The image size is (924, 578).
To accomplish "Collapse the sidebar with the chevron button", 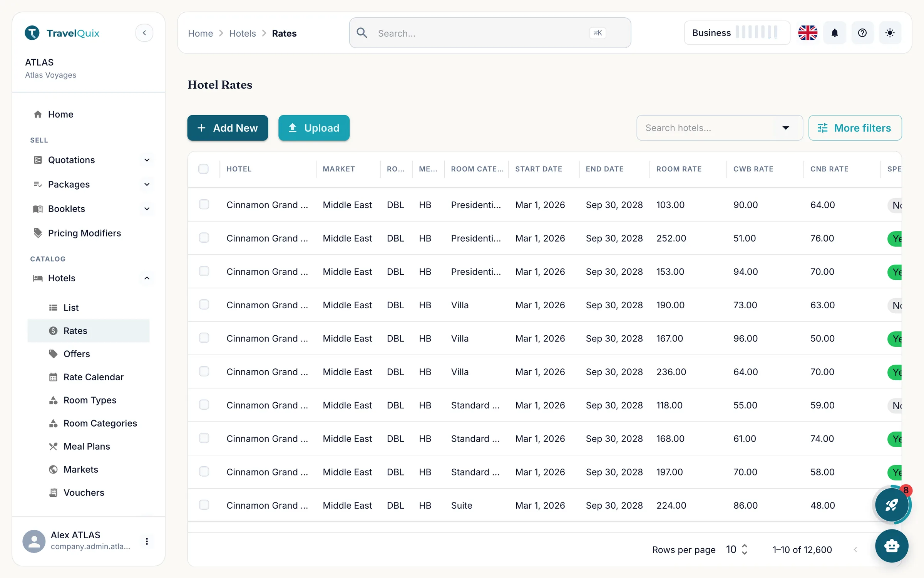I will tap(144, 33).
